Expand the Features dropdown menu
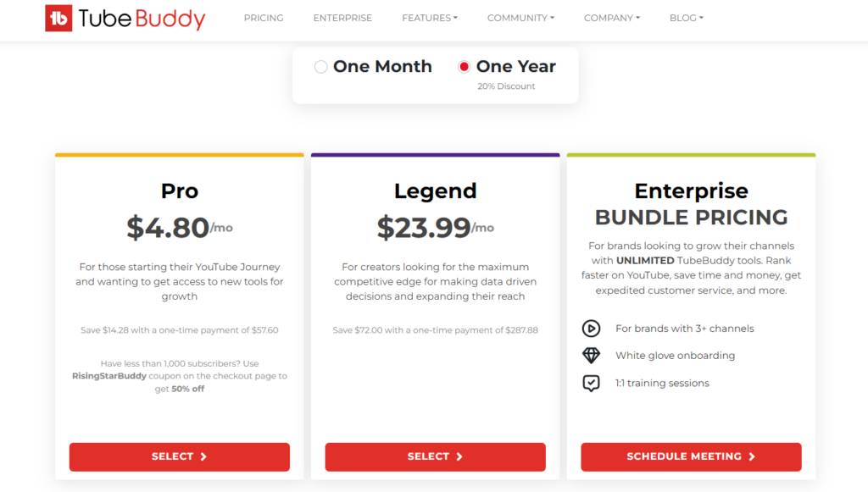Image resolution: width=868 pixels, height=492 pixels. click(430, 18)
